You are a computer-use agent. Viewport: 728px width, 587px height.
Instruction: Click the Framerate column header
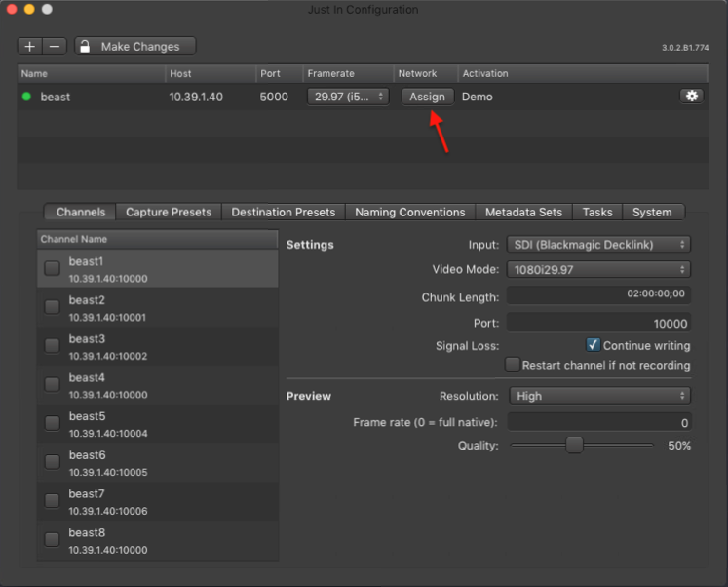pyautogui.click(x=348, y=73)
